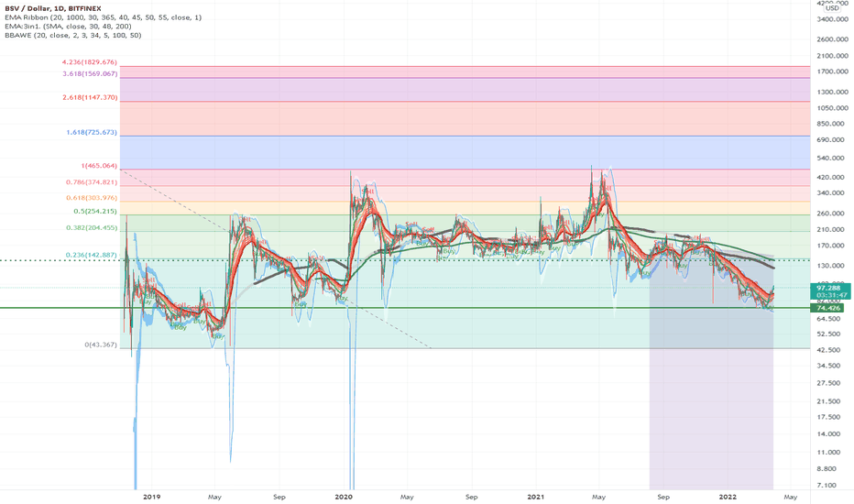This screenshot has width=854, height=504.
Task: Click the 2.618(1147.370) Fibonacci label
Action: click(90, 97)
